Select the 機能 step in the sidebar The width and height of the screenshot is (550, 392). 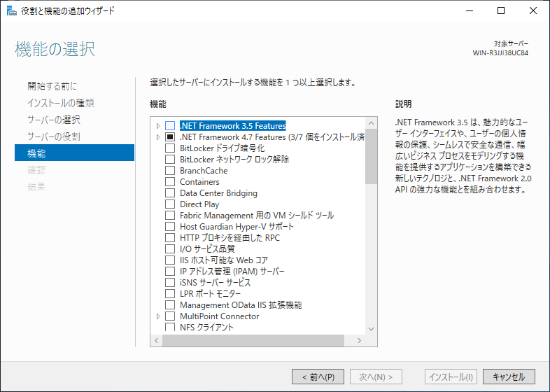(74, 153)
